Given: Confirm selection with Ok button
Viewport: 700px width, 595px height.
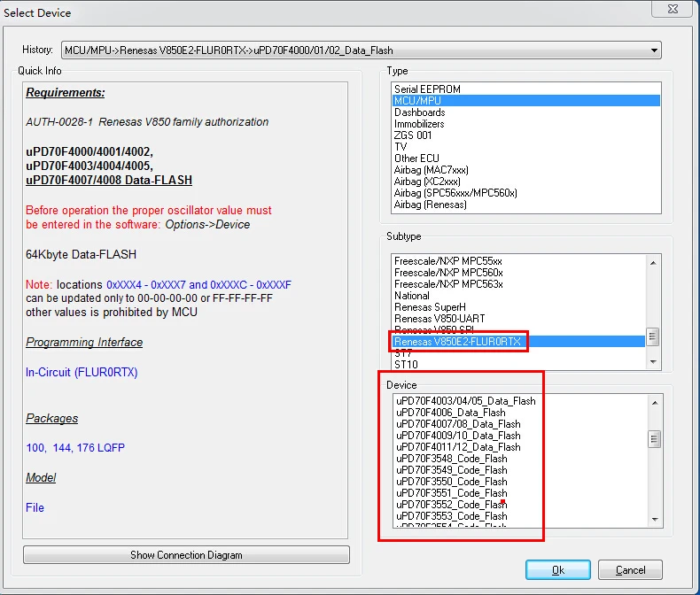Looking at the screenshot, I should click(x=558, y=570).
